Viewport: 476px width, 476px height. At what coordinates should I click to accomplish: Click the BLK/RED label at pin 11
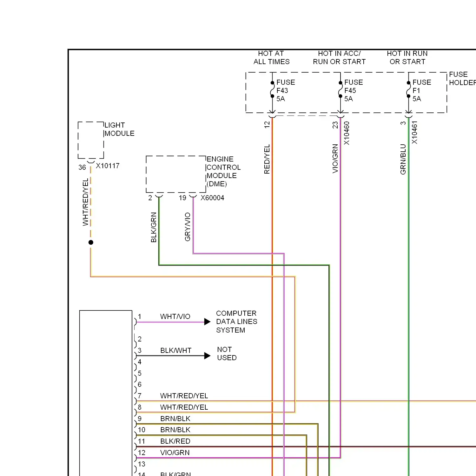coord(175,441)
